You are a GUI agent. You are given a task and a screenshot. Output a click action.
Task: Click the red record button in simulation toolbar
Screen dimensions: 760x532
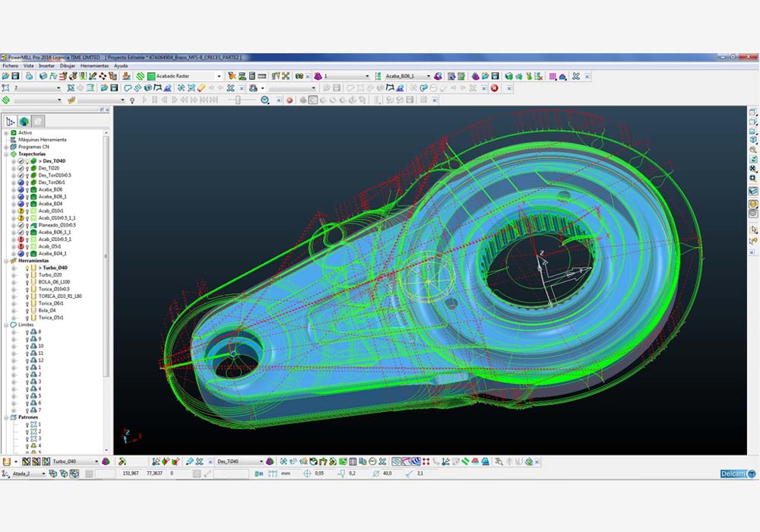pos(290,100)
